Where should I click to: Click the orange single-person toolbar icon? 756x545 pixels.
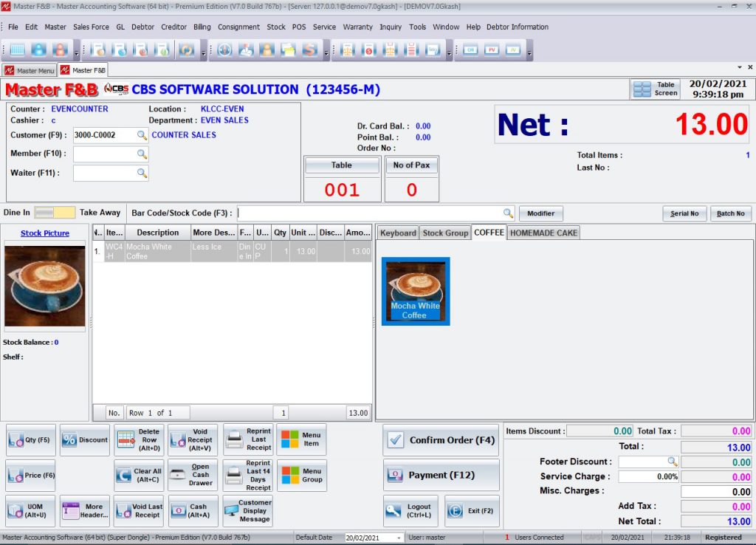[x=267, y=49]
